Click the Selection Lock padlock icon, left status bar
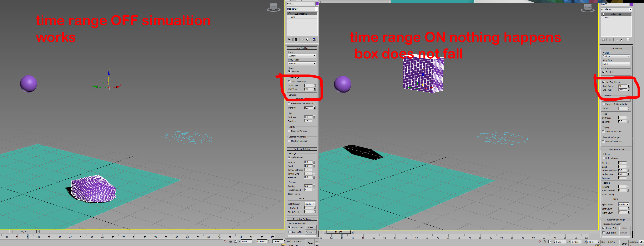Screen dimensions: 644x246 pos(230,241)
